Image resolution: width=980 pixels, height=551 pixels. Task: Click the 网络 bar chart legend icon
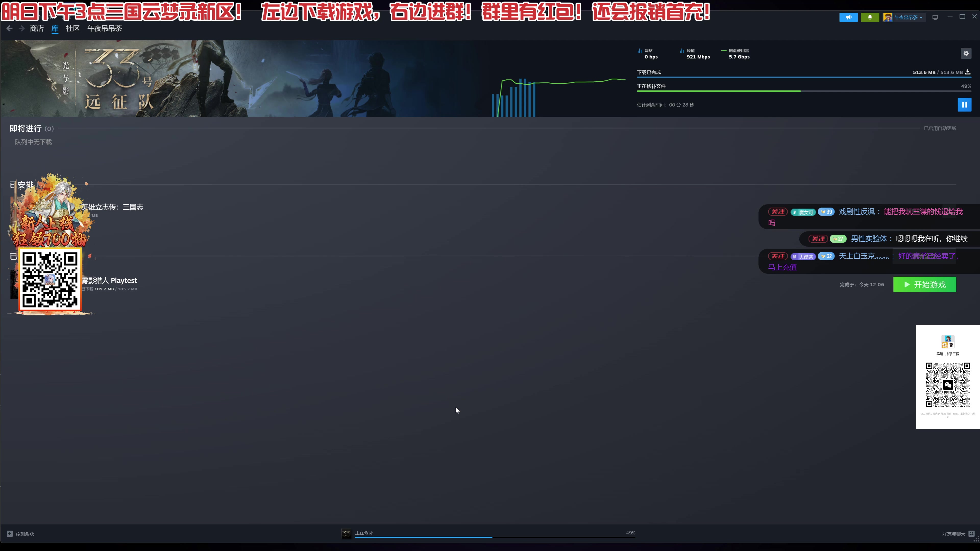coord(640,51)
